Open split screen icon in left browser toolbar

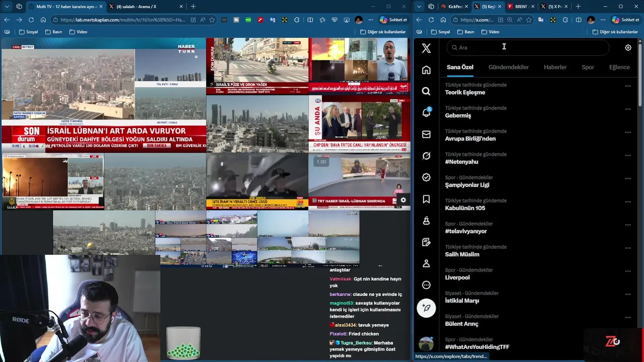pos(310,20)
